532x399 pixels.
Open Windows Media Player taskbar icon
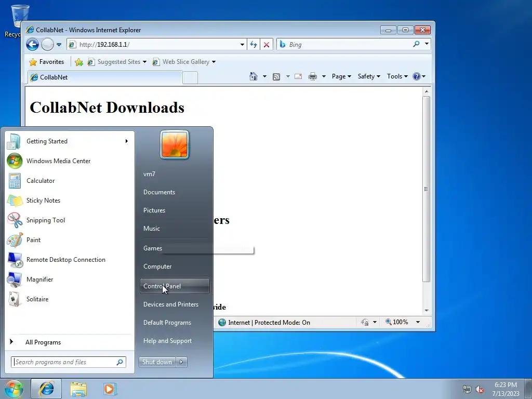tap(110, 389)
